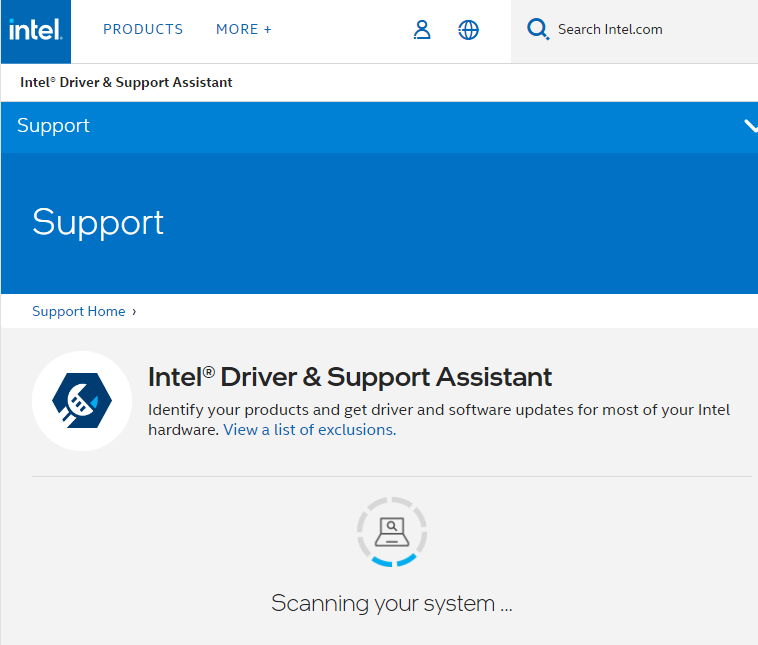Open View a list of exclusions link
The image size is (758, 645).
pyautogui.click(x=309, y=430)
